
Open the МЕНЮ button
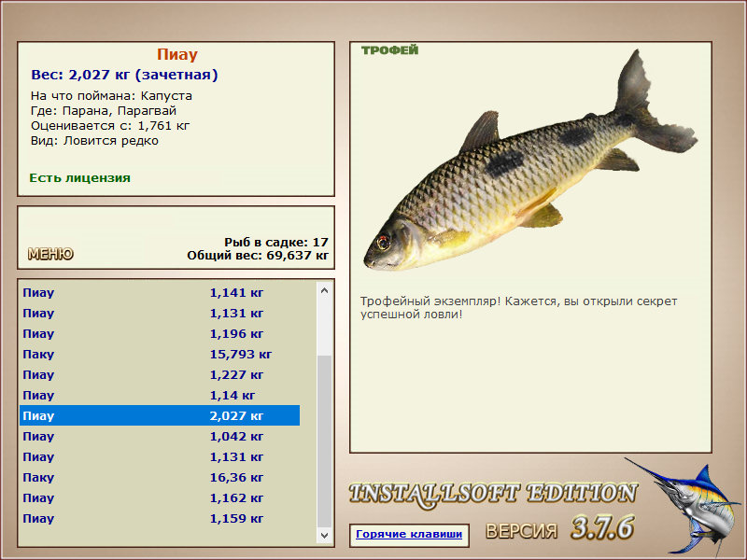(50, 254)
